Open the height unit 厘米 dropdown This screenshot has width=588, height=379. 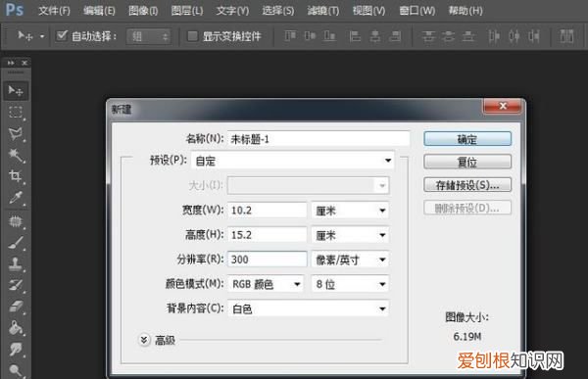point(350,235)
